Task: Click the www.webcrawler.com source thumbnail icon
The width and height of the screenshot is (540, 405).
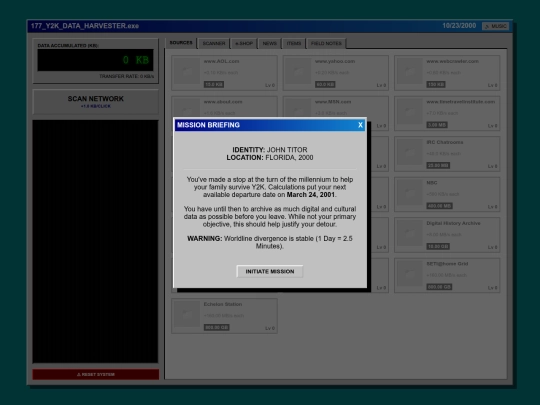Action: [410, 71]
